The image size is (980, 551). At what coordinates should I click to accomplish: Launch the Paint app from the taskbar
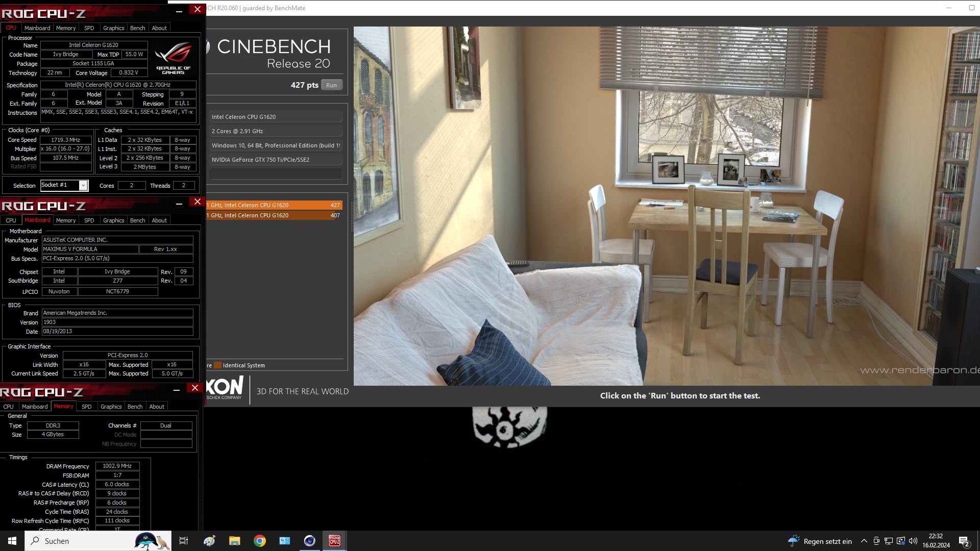pyautogui.click(x=209, y=541)
